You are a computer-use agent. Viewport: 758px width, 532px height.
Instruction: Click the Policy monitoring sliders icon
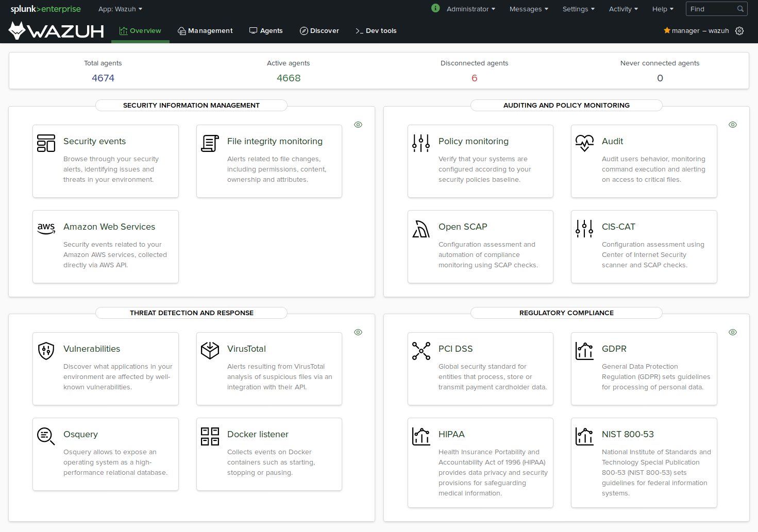[421, 143]
